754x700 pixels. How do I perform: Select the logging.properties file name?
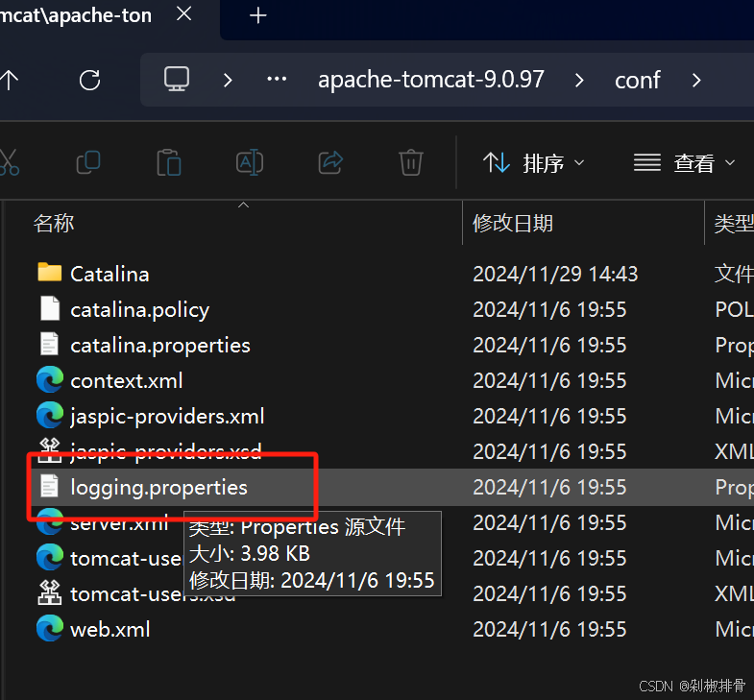pyautogui.click(x=158, y=488)
